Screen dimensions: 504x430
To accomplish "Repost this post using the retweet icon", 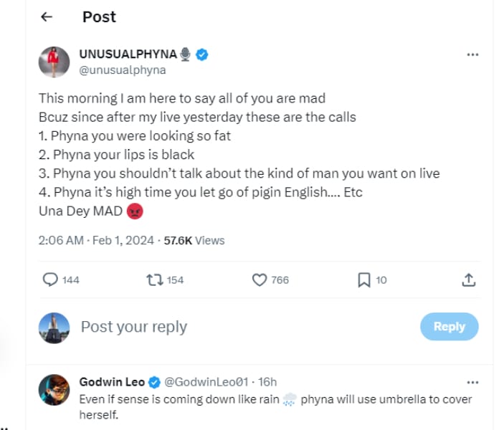I will (153, 279).
